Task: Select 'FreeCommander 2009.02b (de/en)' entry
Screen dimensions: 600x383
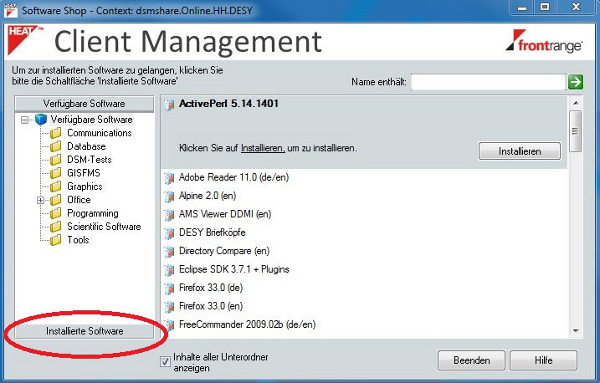Action: click(x=247, y=324)
